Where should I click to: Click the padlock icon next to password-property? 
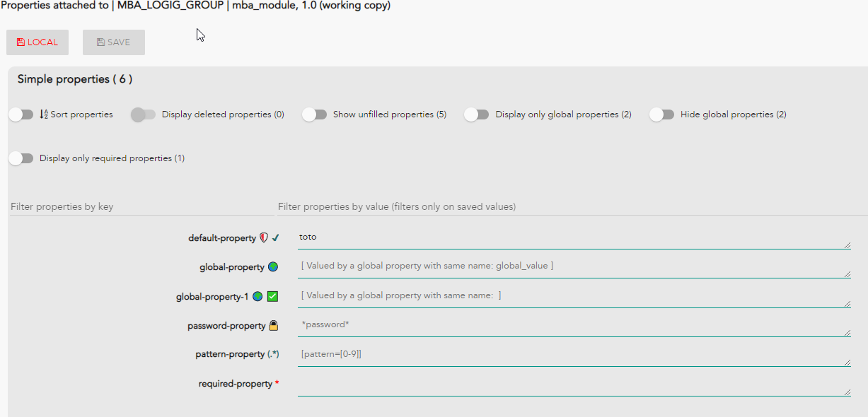(273, 326)
